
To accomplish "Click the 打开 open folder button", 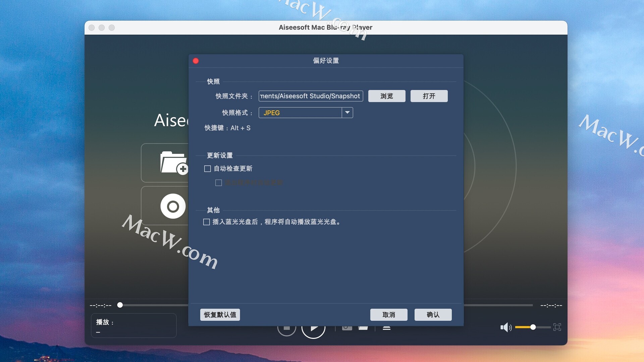I will [x=429, y=96].
